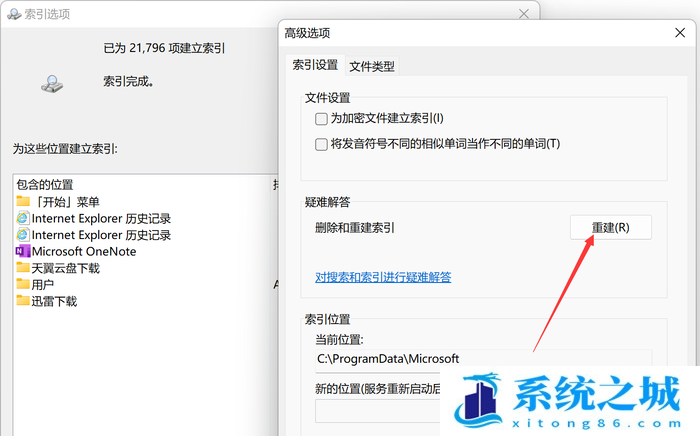
Task: Toggle 将发音符号不同的相似单词 checkbox
Action: pyautogui.click(x=321, y=145)
